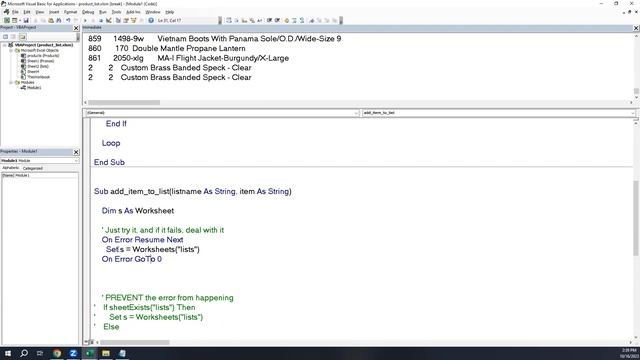Viewport: 640px width, 360px height.
Task: Click the Complete Word icon on Edit toolbar
Action: click(x=260, y=20)
